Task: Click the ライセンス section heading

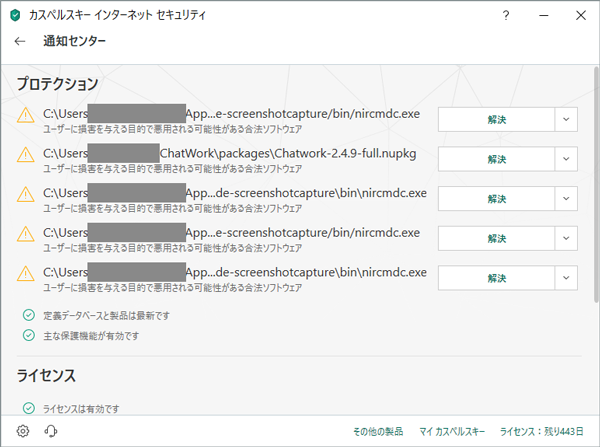Action: (46, 375)
